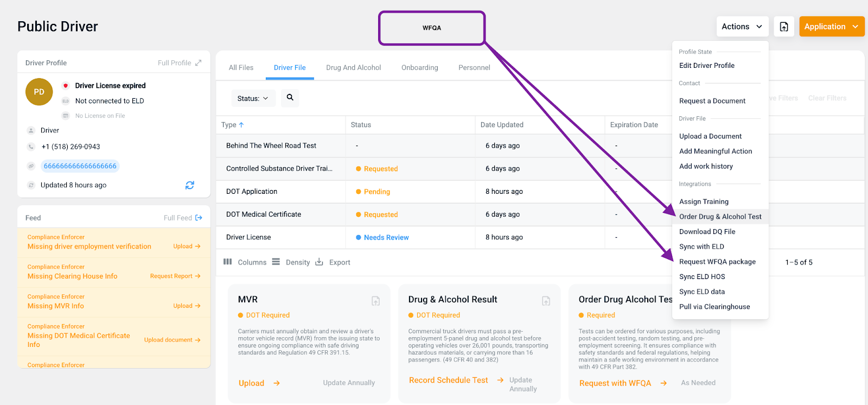Image resolution: width=868 pixels, height=405 pixels.
Task: Click the Export download icon
Action: point(320,262)
